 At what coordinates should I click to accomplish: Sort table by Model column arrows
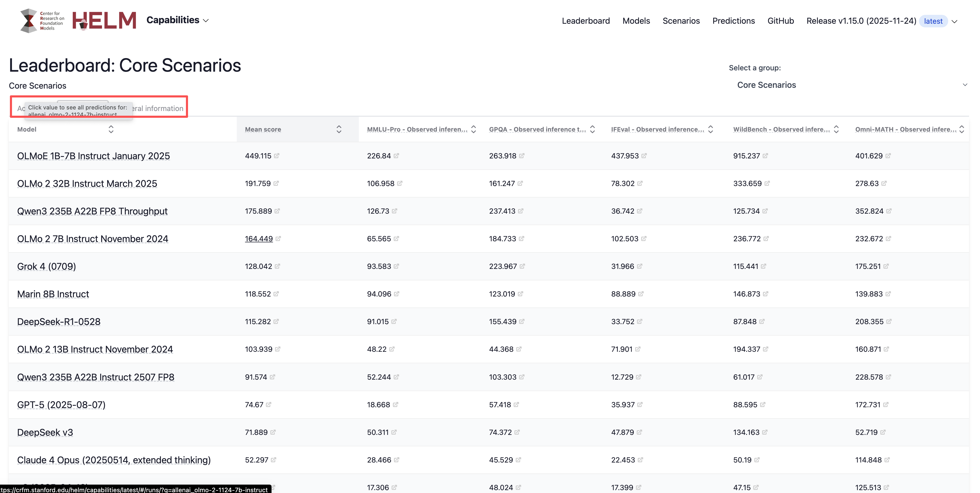click(x=111, y=129)
